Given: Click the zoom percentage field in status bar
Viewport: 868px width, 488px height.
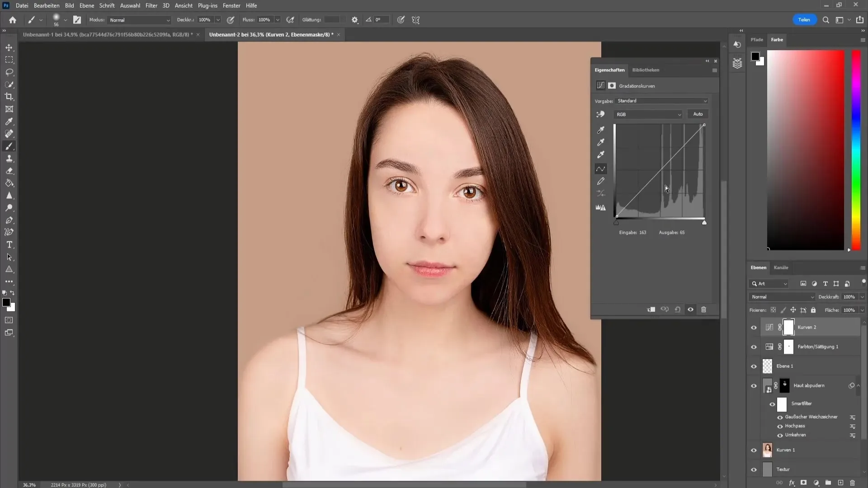Looking at the screenshot, I should (29, 485).
